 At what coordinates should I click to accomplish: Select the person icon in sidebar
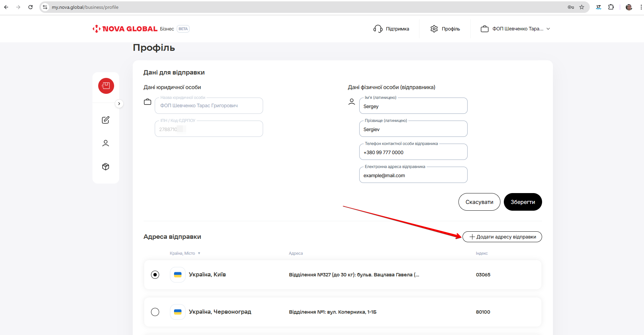pos(106,143)
